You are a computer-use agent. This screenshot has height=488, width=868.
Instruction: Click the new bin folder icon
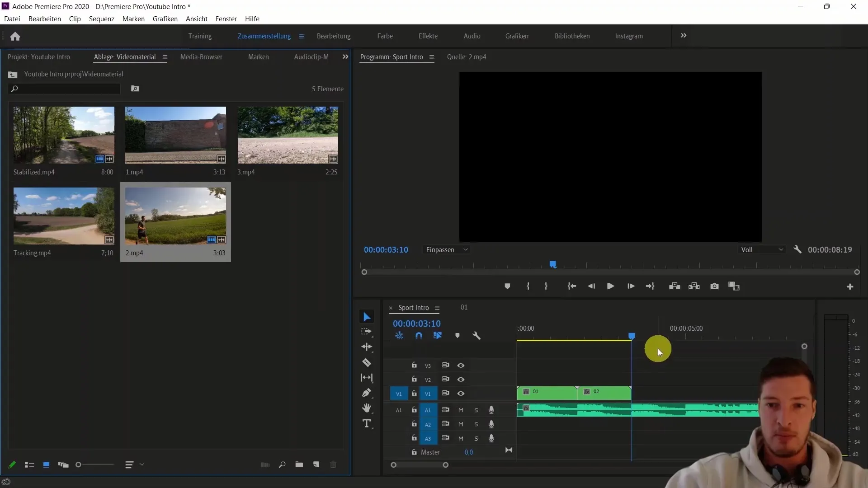click(299, 465)
